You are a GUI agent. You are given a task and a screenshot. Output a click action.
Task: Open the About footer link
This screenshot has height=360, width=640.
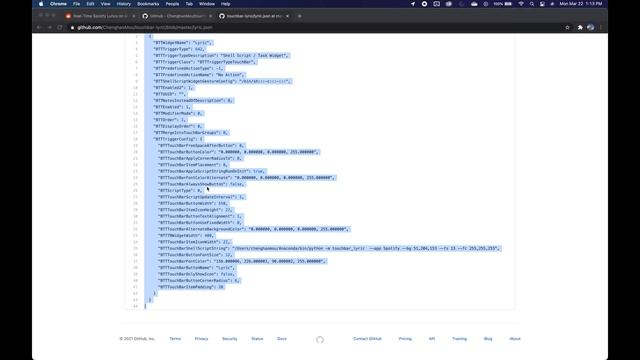point(515,339)
